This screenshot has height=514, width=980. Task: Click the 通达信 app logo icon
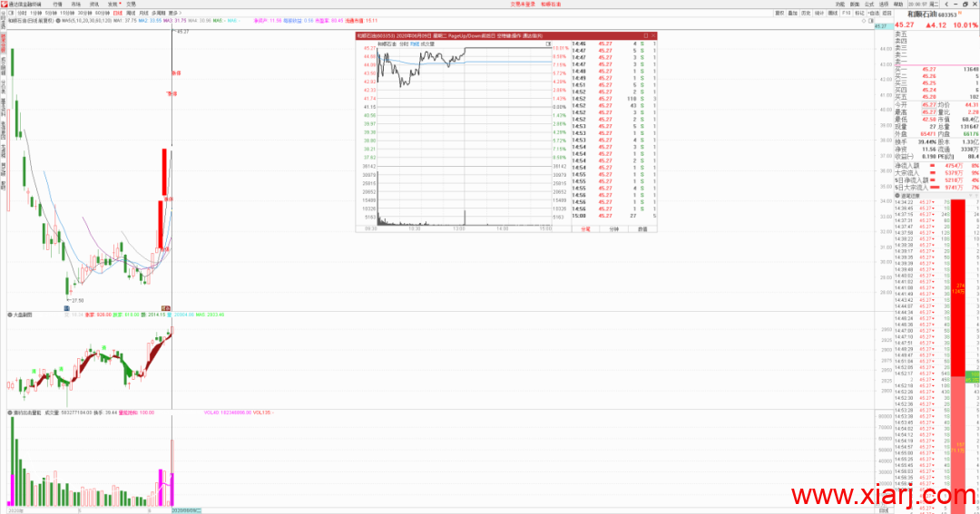(4, 4)
